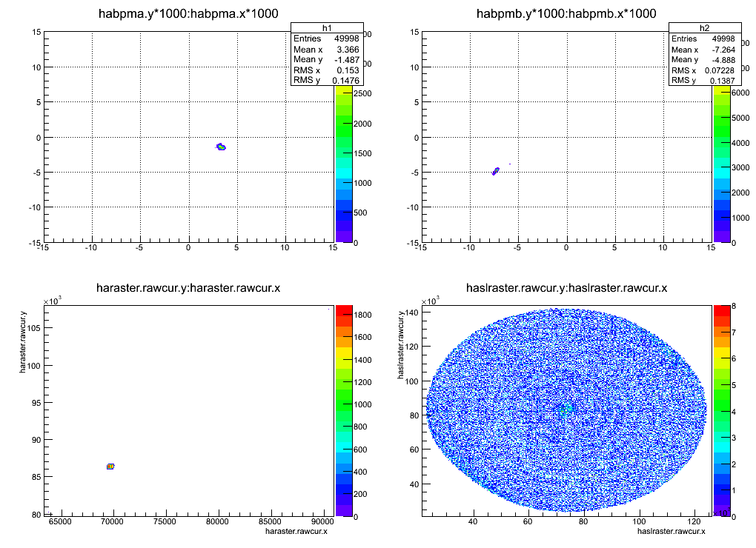Click the hot spot in the haraster plot

[110, 466]
